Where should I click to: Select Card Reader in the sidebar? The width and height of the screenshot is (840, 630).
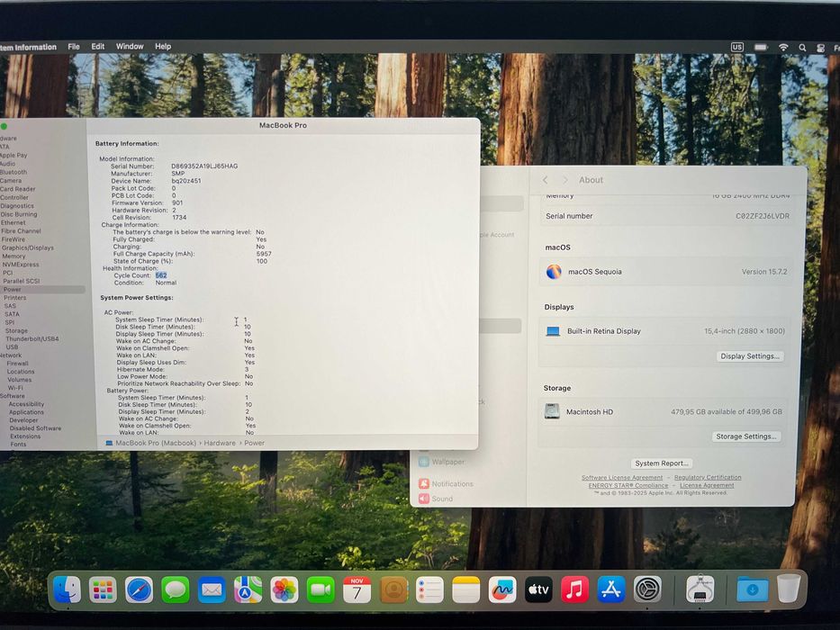click(x=18, y=189)
